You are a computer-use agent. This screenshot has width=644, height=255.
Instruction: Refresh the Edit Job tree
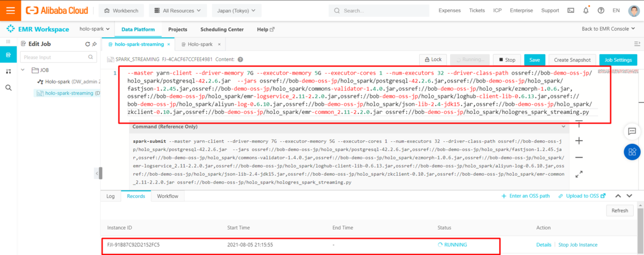click(88, 44)
